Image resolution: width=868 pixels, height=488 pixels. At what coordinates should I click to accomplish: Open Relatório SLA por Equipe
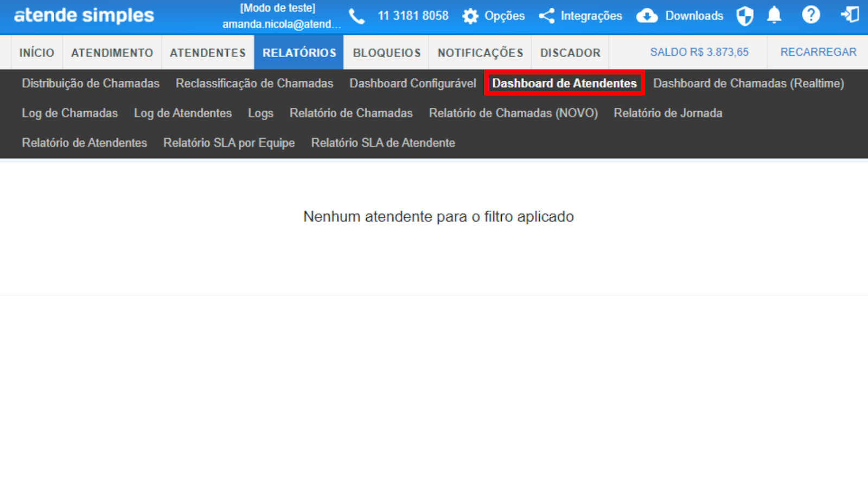tap(229, 143)
